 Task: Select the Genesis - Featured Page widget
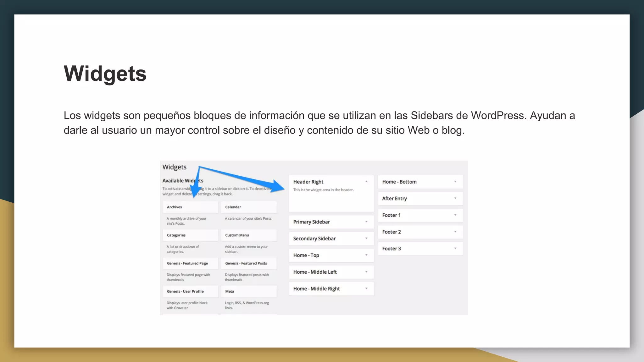click(x=191, y=263)
